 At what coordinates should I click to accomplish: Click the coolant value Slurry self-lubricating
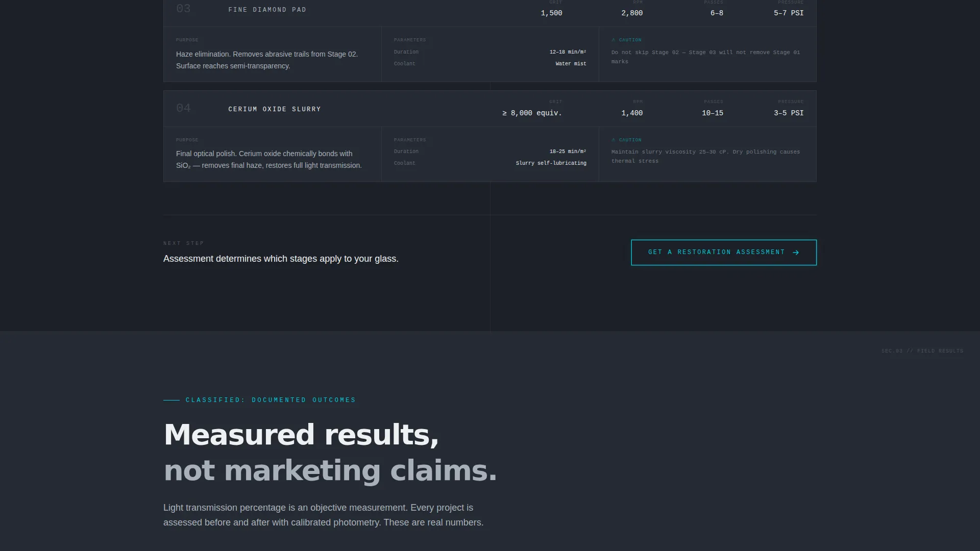(x=551, y=163)
